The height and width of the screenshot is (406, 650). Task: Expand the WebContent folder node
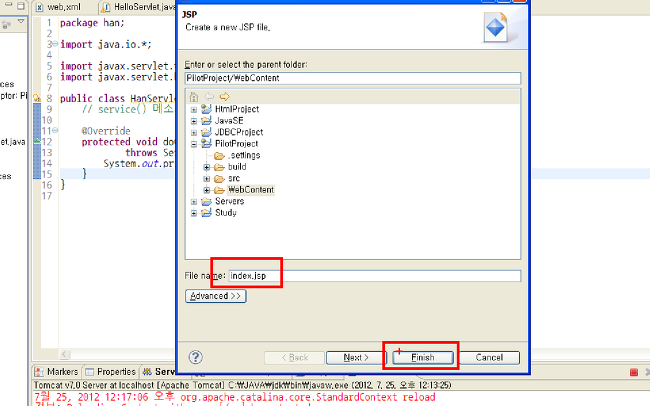point(206,190)
